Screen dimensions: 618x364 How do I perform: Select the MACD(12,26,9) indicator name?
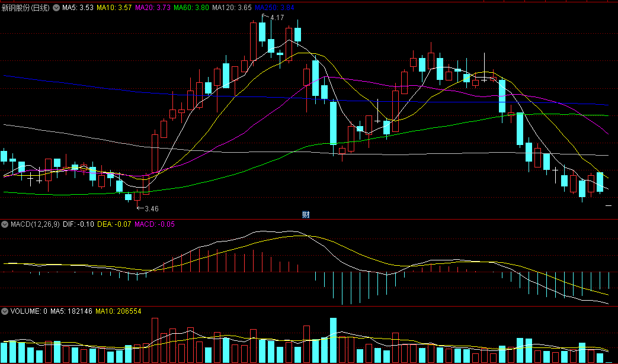pyautogui.click(x=35, y=224)
